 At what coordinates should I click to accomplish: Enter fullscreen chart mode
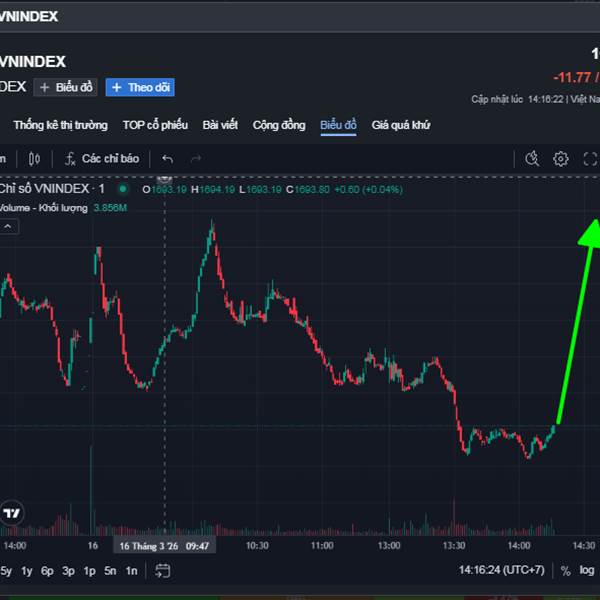(589, 158)
